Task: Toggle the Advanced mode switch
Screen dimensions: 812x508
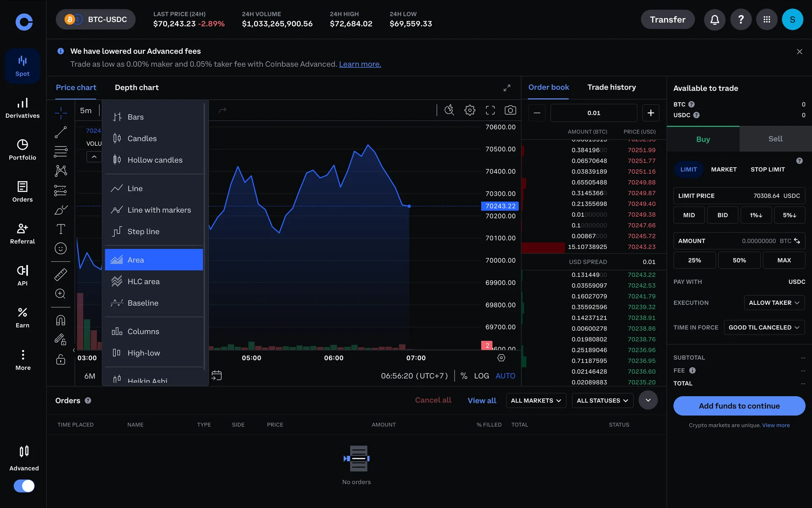Action: click(24, 486)
